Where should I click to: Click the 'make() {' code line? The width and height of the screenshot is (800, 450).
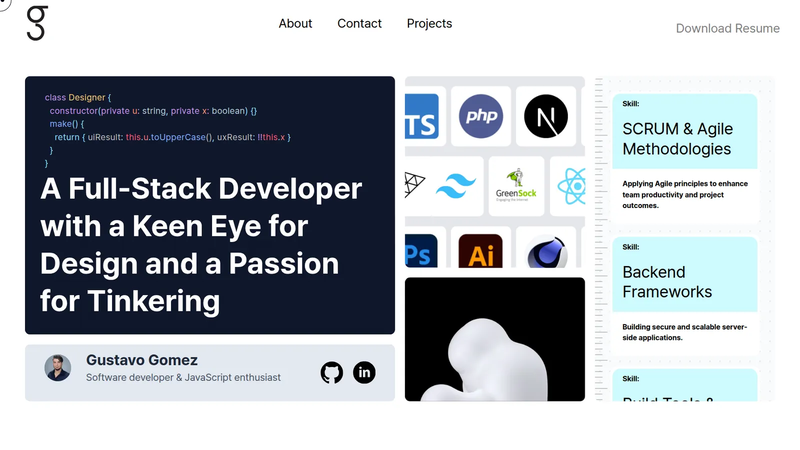pos(67,124)
